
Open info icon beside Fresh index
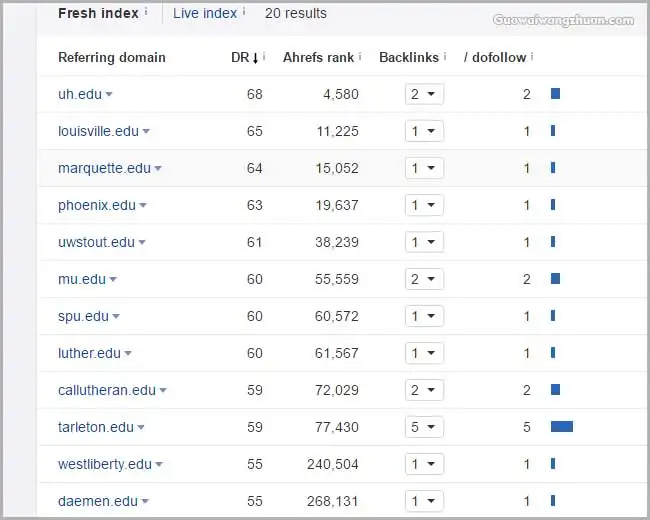(146, 12)
